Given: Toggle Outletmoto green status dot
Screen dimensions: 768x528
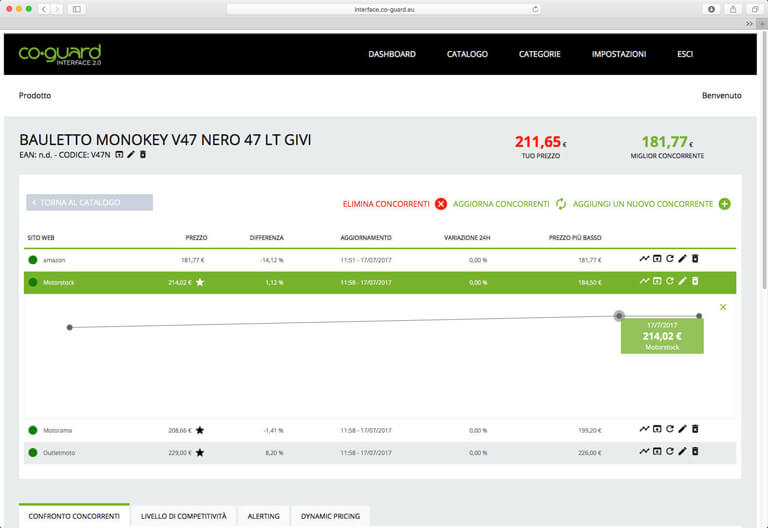Looking at the screenshot, I should click(x=33, y=453).
